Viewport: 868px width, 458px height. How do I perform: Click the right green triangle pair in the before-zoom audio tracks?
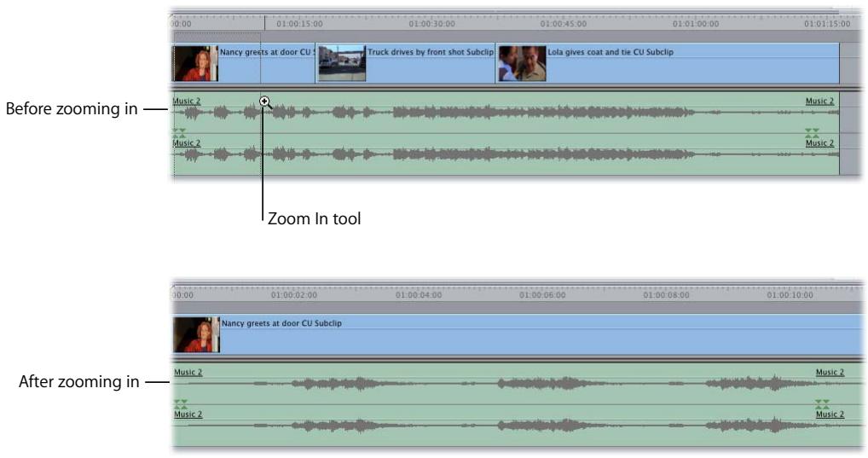[x=812, y=132]
